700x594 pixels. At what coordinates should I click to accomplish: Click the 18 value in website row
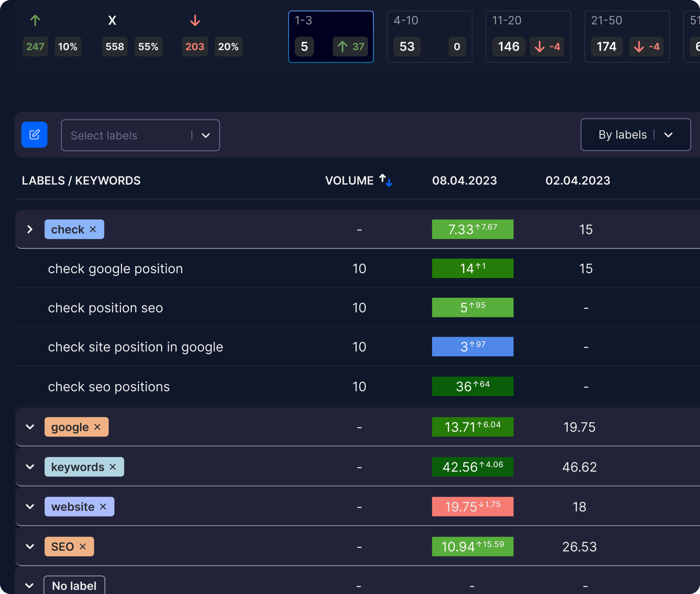tap(580, 507)
